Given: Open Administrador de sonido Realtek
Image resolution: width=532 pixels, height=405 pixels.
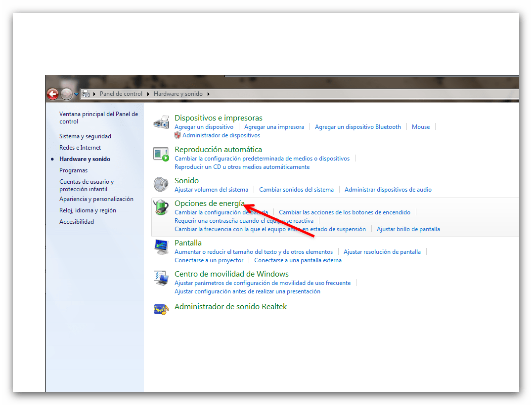Looking at the screenshot, I should [231, 307].
